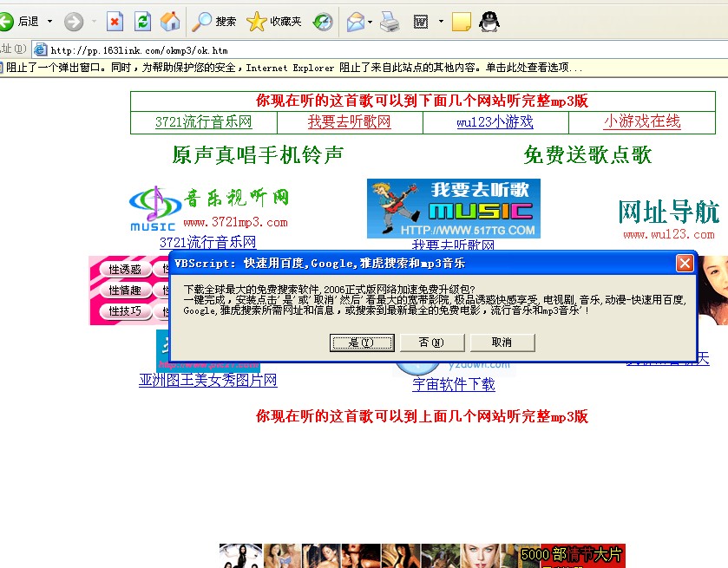Viewport: 728px width, 568px height.
Task: Click the 音乐视听网 3721mp3 logo banner
Action: tap(209, 208)
